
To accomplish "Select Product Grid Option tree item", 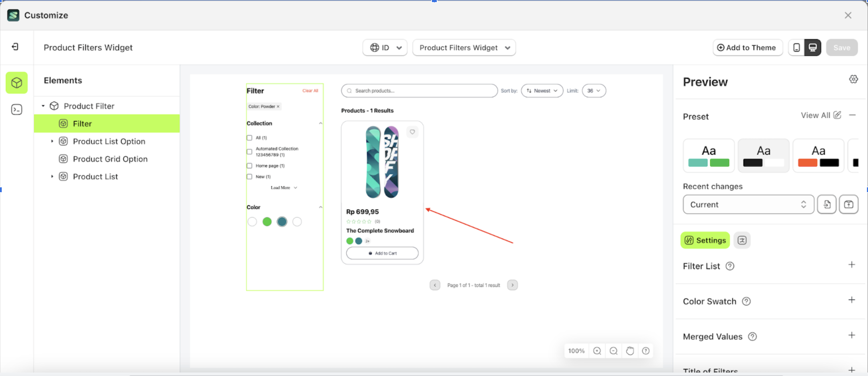I will [x=110, y=159].
